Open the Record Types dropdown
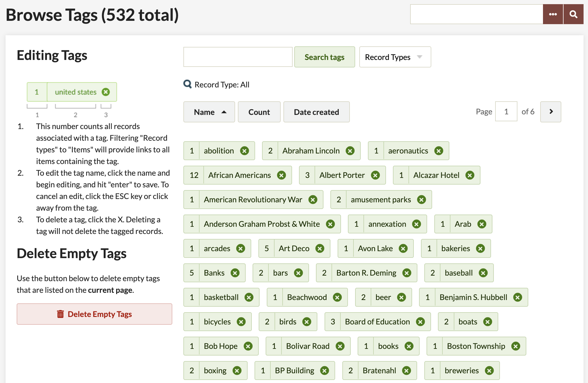The height and width of the screenshot is (383, 588). (395, 57)
